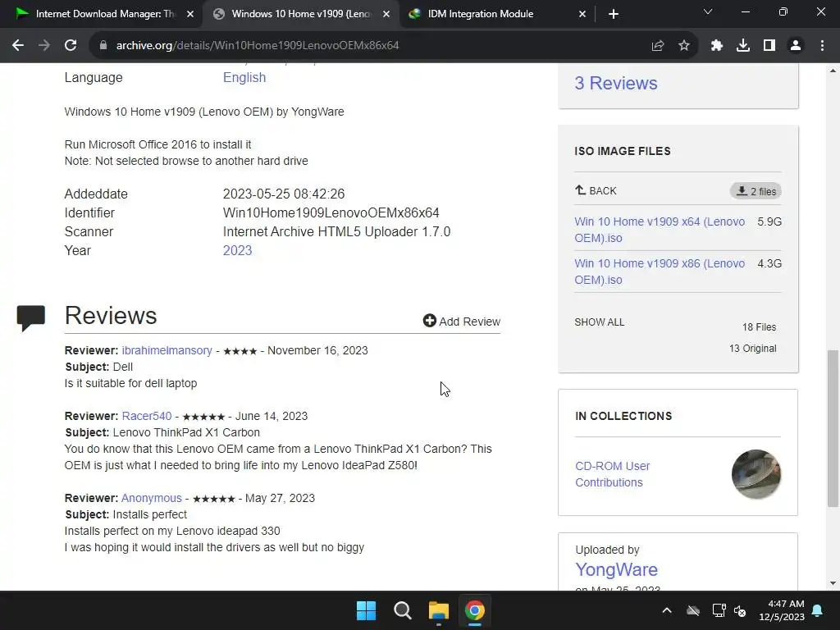Click the Addeddate value 2023-05-25 08:42:26

point(284,194)
